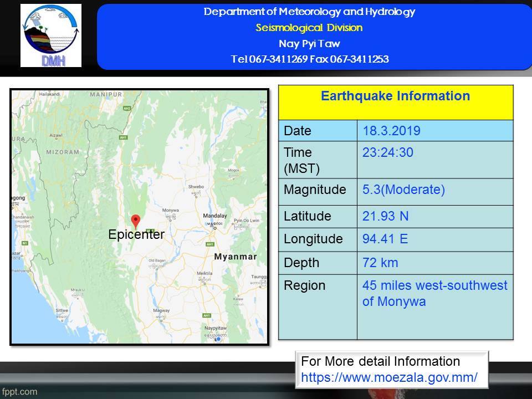Image resolution: width=532 pixels, height=399 pixels.
Task: Select the Monywa city label on map
Action: click(x=171, y=211)
